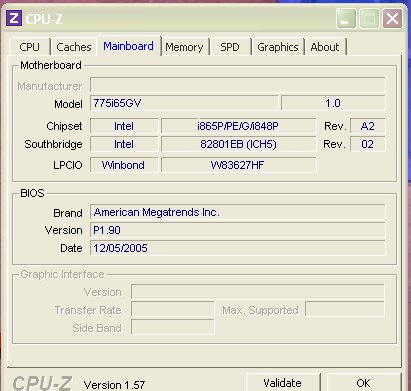The image size is (411, 391).
Task: Minimize the CPU-Z window
Action: 346,19
